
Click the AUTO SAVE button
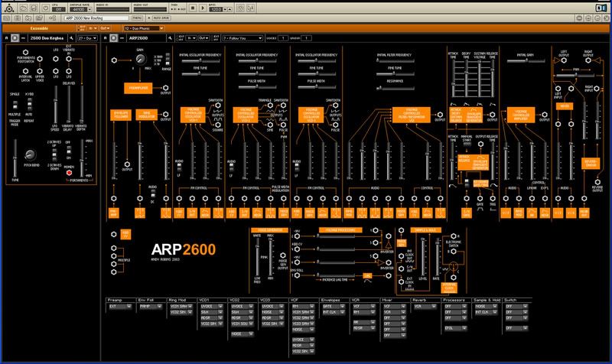[x=161, y=18]
